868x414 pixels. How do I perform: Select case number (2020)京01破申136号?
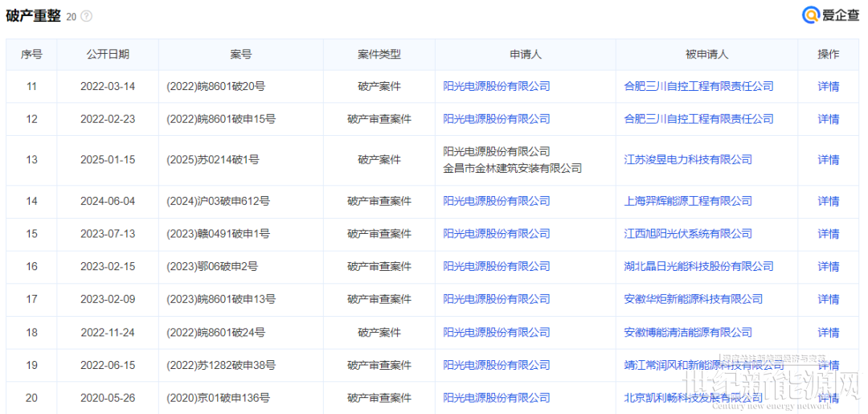pos(218,398)
